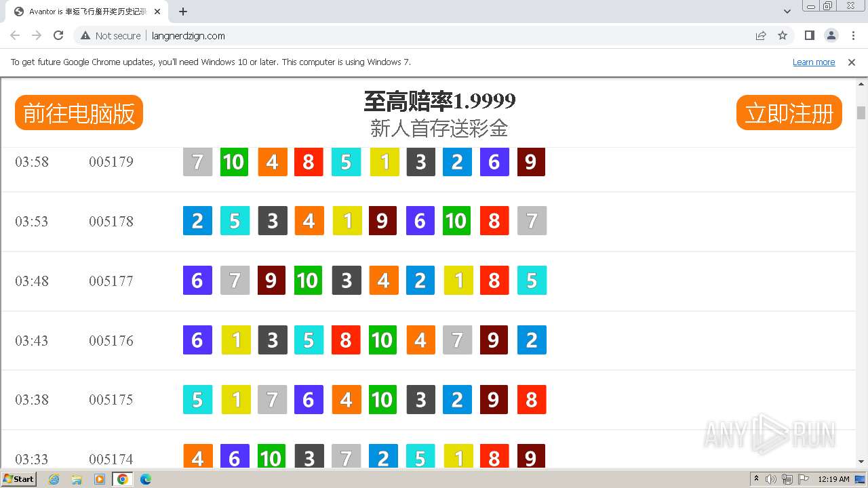Click the purple 6 ball in row 005176
This screenshot has width=868, height=488.
(x=197, y=340)
